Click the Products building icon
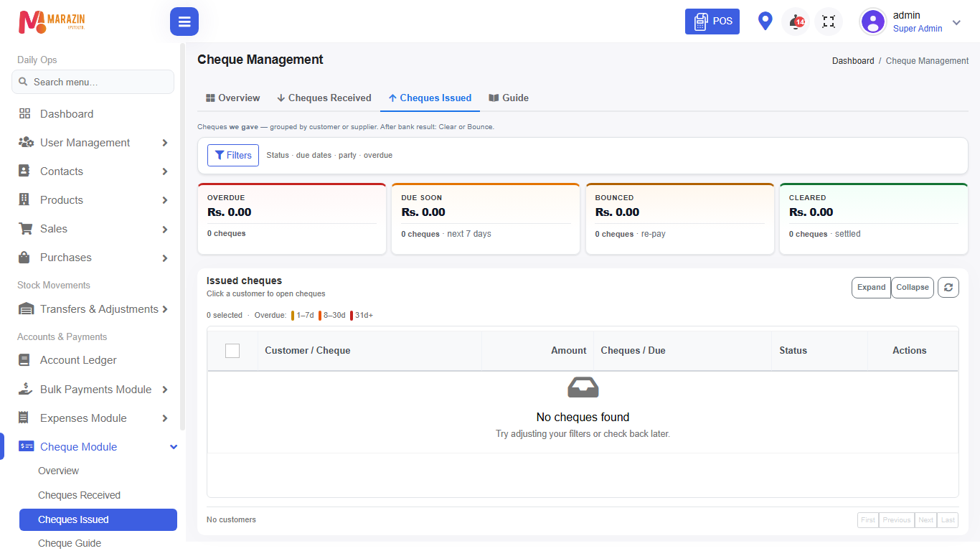 (24, 199)
